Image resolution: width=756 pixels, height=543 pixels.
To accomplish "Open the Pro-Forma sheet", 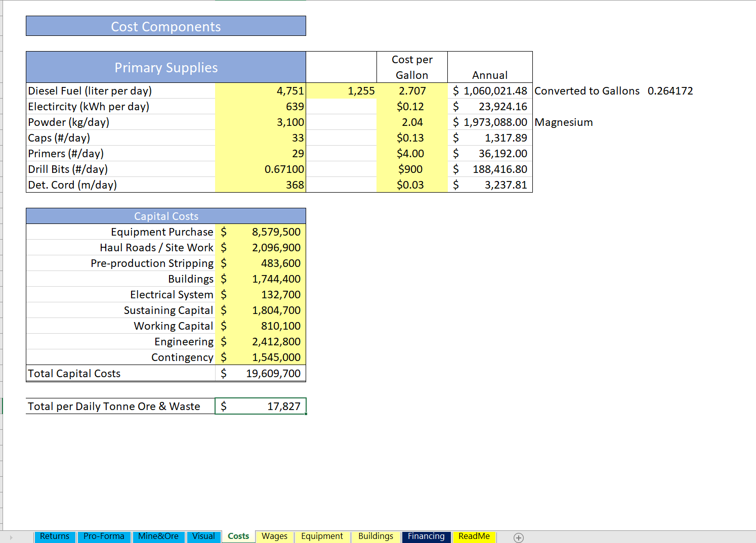I will pyautogui.click(x=104, y=536).
